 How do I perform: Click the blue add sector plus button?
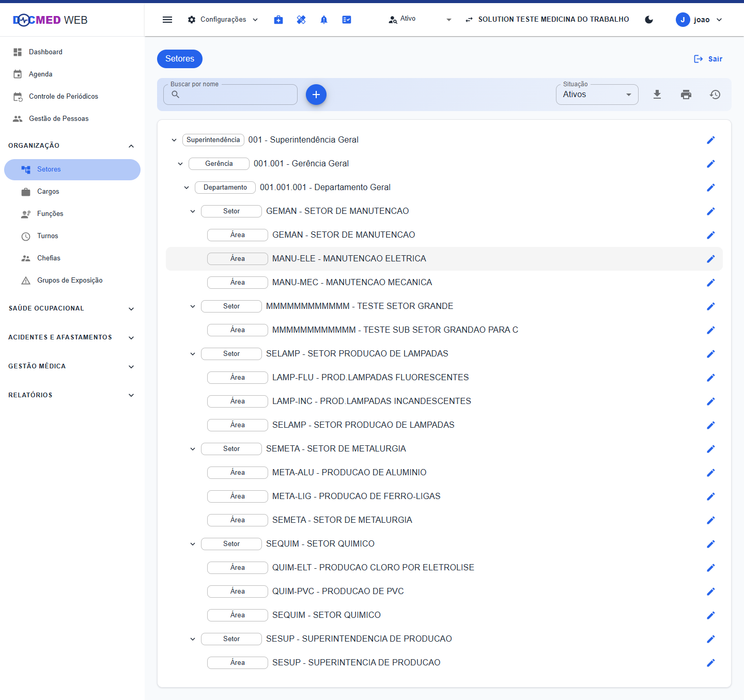tap(316, 95)
